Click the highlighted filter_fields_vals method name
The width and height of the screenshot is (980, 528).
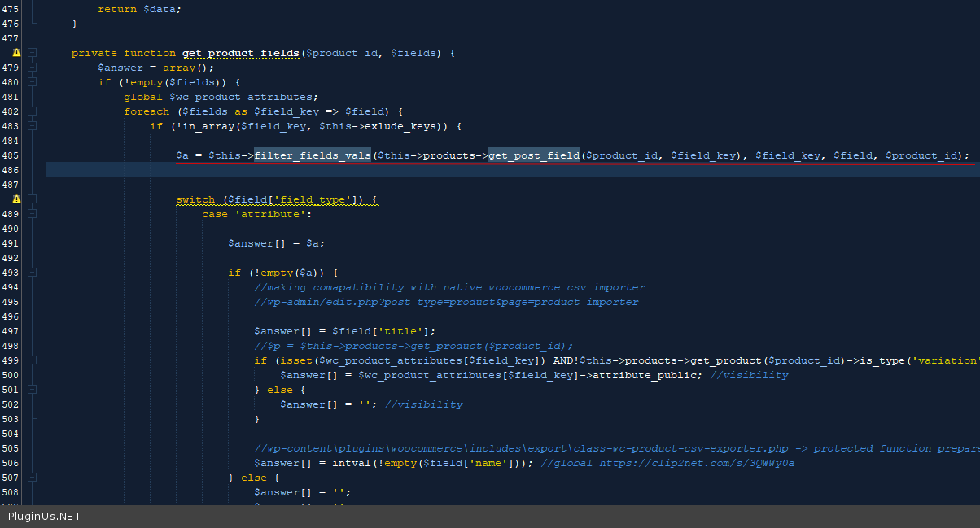point(313,155)
